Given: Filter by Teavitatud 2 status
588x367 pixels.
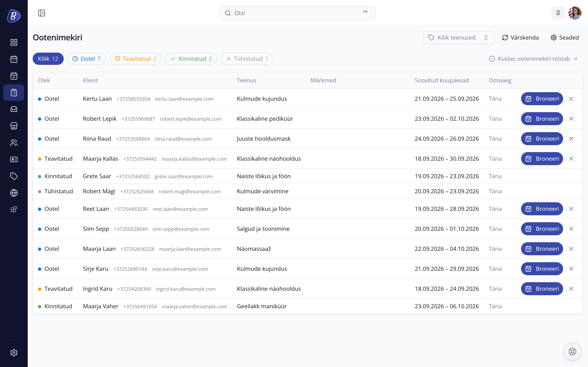Looking at the screenshot, I should [x=136, y=59].
